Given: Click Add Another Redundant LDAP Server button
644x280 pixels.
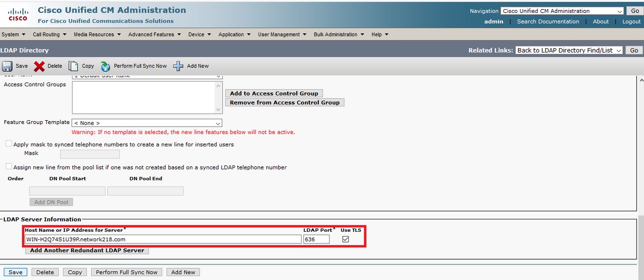Looking at the screenshot, I should (87, 250).
